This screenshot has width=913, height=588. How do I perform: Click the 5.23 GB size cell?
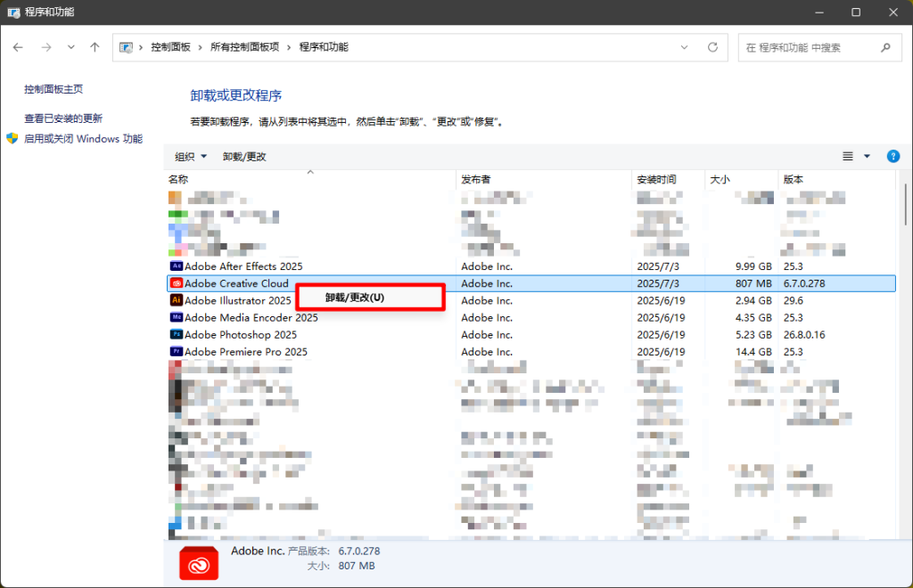click(x=753, y=334)
